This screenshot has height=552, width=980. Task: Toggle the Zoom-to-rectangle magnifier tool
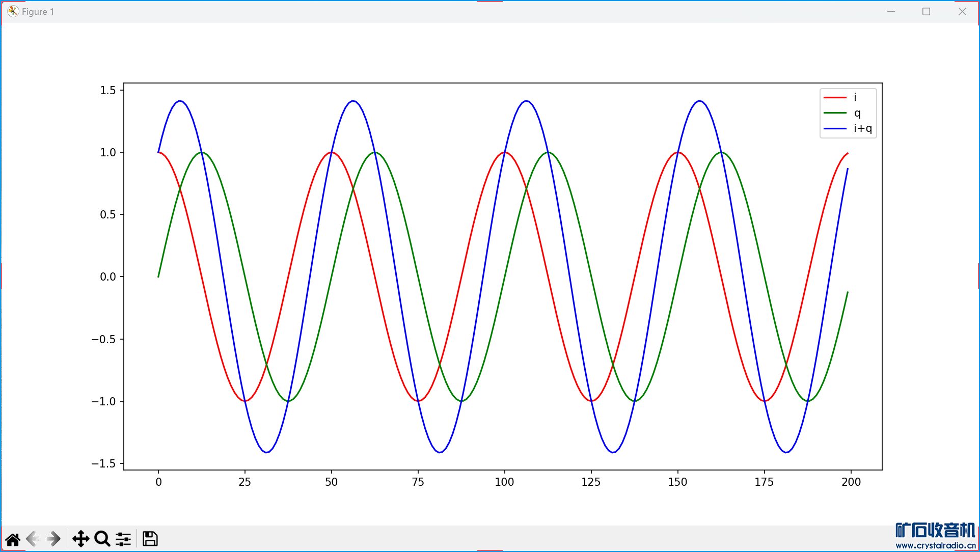point(102,539)
